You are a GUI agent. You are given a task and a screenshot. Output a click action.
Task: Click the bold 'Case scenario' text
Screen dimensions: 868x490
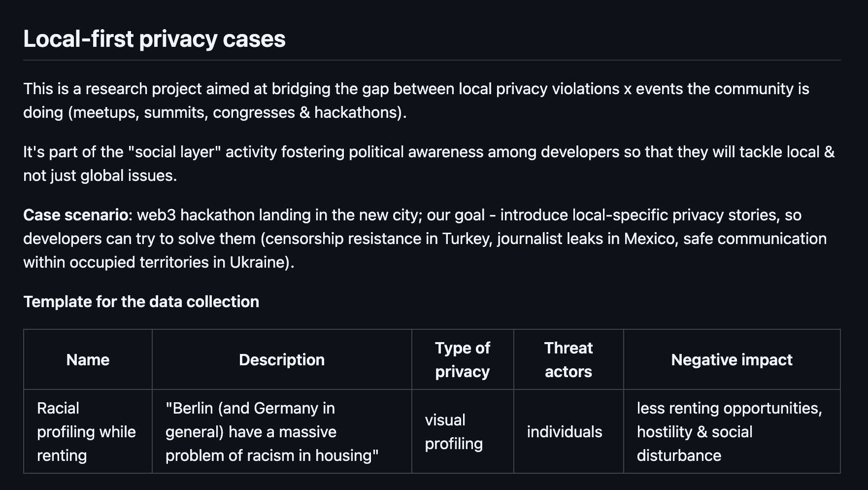point(76,215)
